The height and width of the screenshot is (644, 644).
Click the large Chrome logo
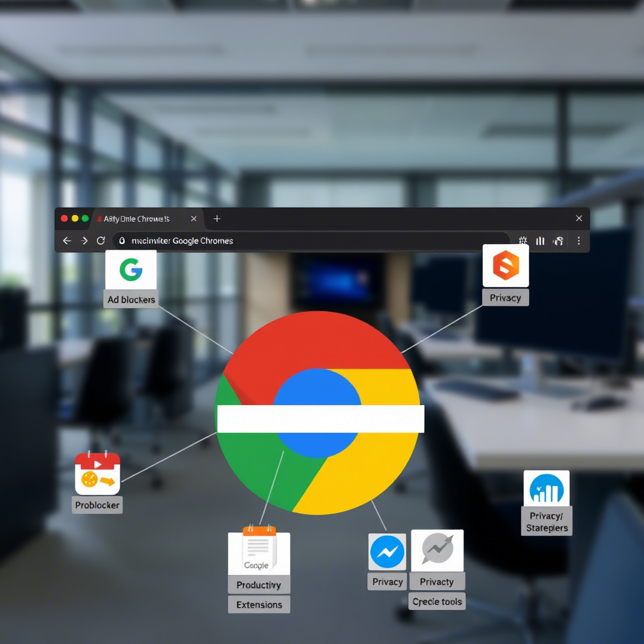click(x=318, y=413)
